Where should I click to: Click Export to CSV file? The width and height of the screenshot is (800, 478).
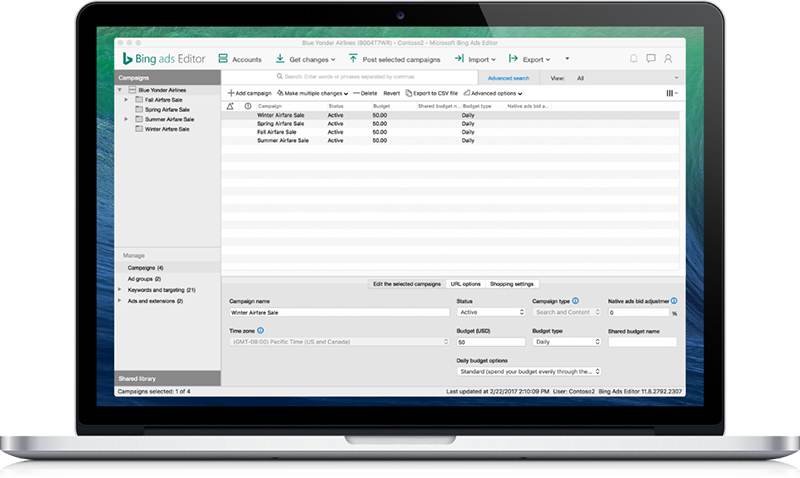432,93
